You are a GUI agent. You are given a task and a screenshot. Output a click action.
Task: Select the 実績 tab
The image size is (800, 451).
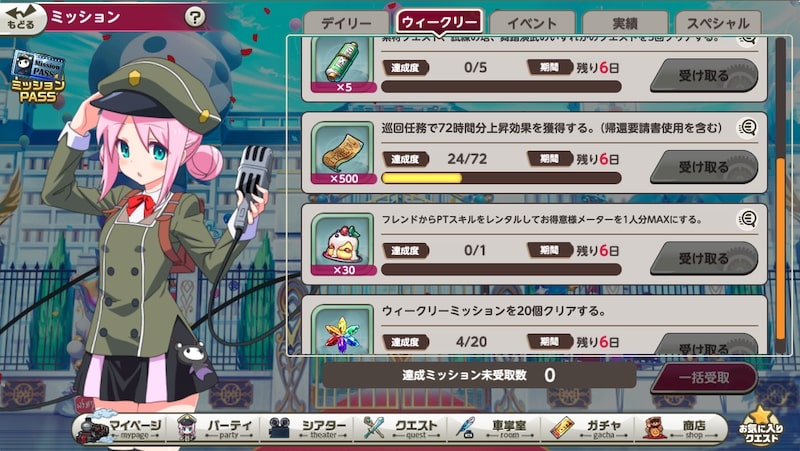625,23
